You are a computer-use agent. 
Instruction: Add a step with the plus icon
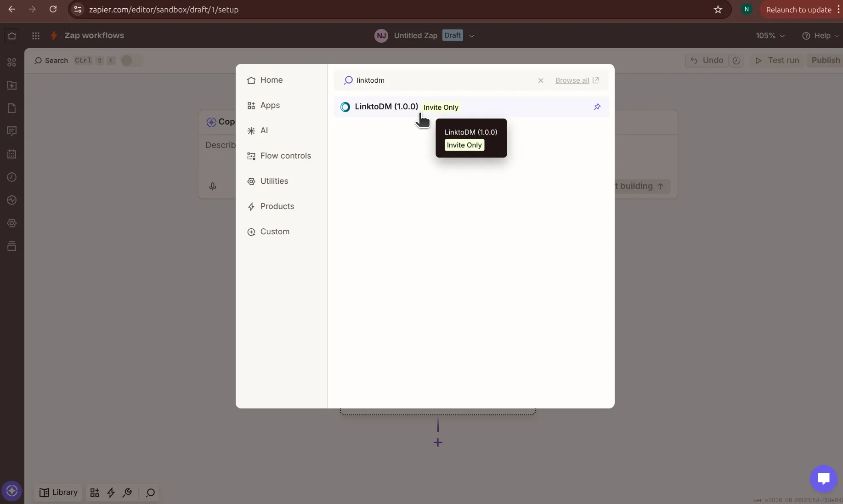coord(438,442)
